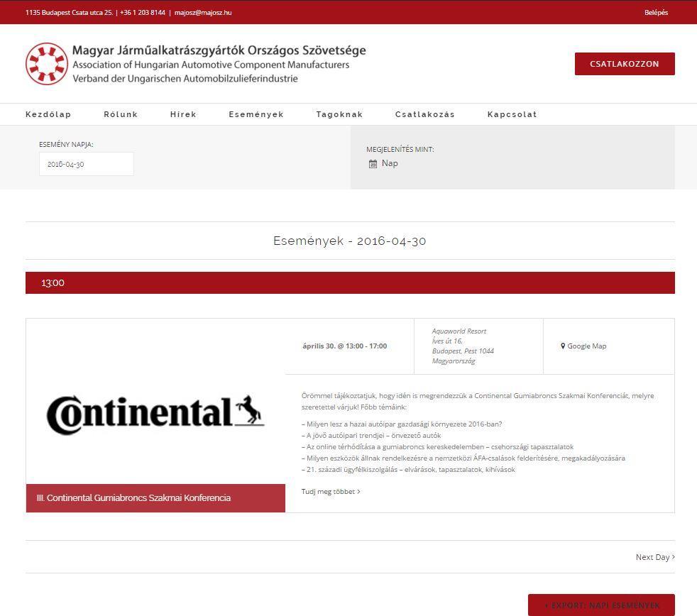This screenshot has width=697, height=616.
Task: Go to Next Day
Action: (655, 557)
